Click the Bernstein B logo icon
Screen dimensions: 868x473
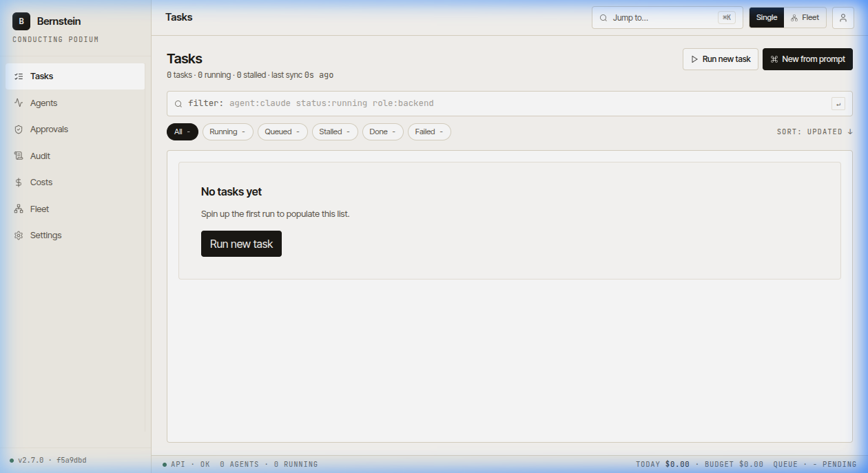(x=21, y=21)
